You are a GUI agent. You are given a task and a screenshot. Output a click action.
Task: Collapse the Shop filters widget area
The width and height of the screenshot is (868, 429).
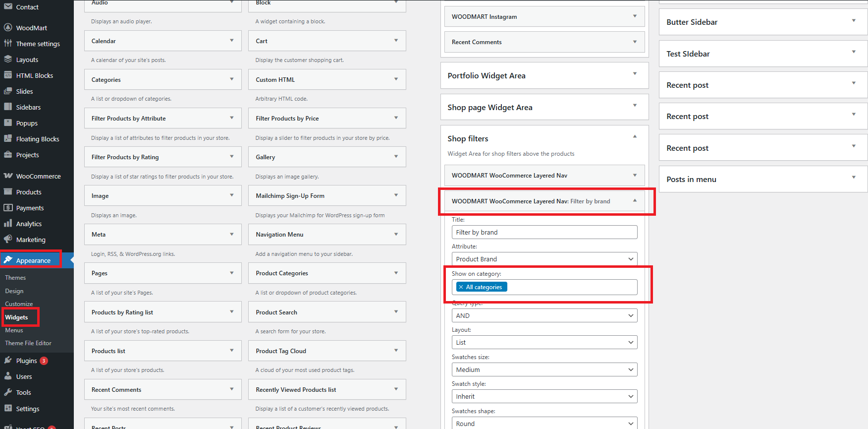pyautogui.click(x=635, y=136)
